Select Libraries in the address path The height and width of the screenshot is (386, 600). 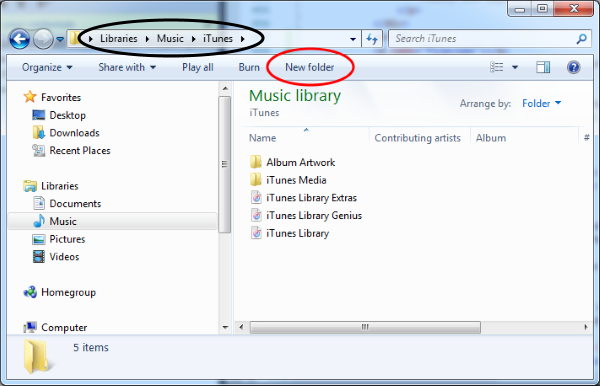[119, 39]
